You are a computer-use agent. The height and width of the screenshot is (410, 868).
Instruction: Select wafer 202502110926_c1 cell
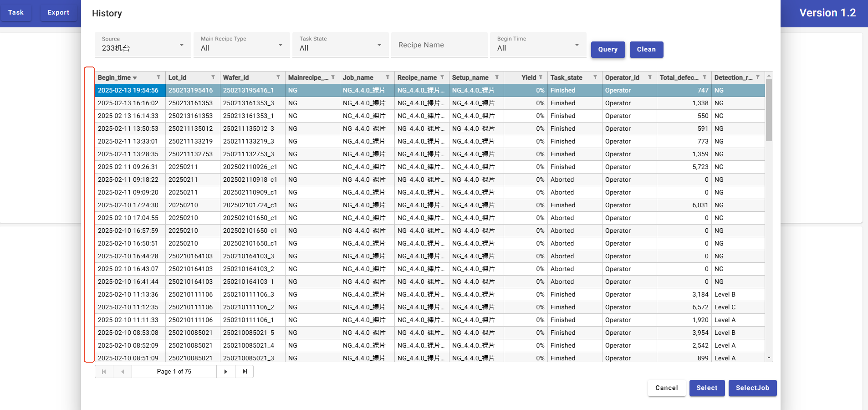click(x=253, y=167)
